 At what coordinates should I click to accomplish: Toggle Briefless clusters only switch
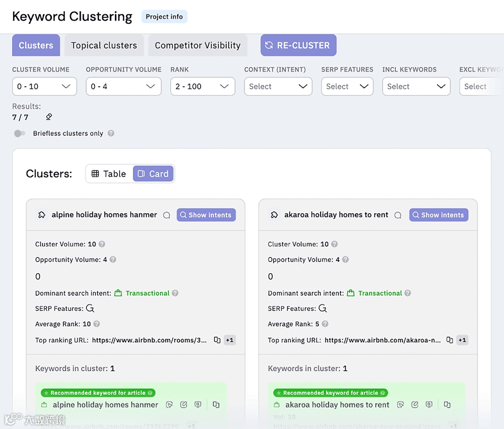[x=20, y=133]
